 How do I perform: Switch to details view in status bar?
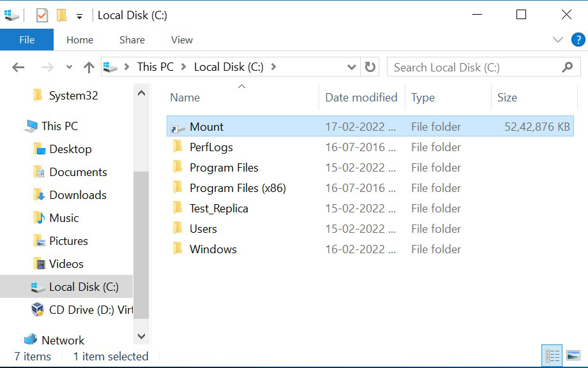tap(553, 356)
